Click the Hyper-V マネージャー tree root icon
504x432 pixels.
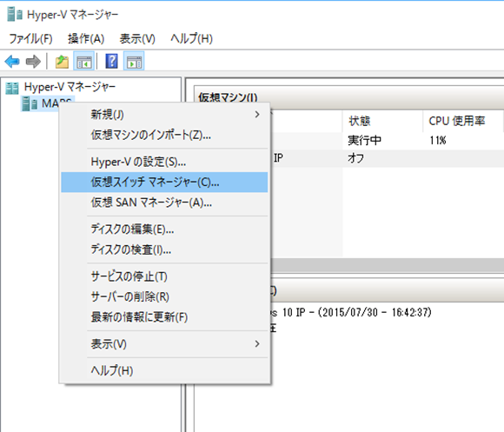point(12,88)
